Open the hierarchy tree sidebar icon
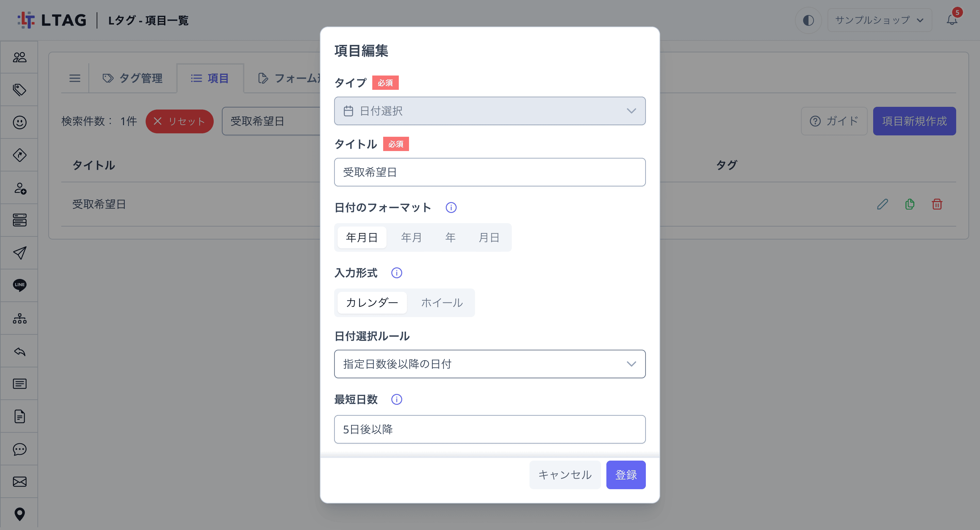 pyautogui.click(x=19, y=318)
